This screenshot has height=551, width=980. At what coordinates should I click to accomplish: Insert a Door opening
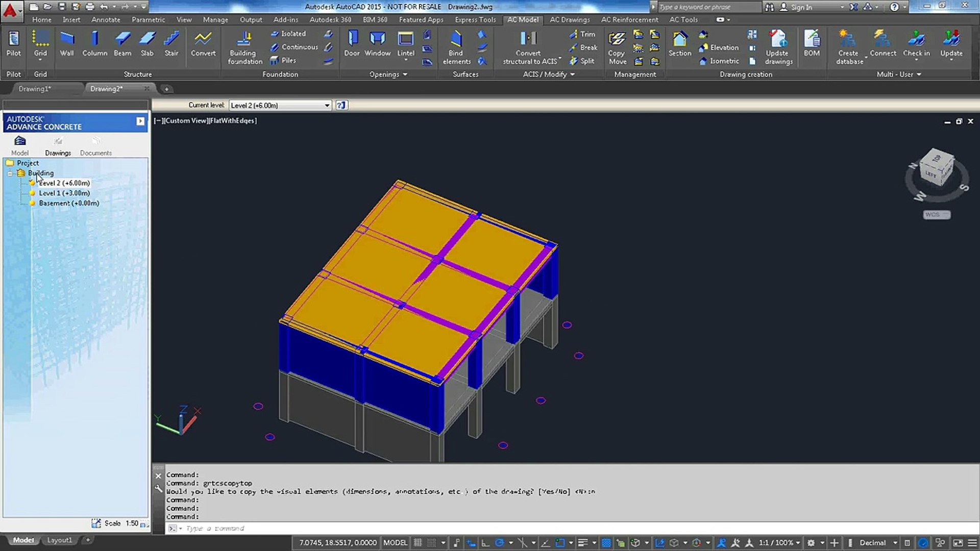point(352,43)
